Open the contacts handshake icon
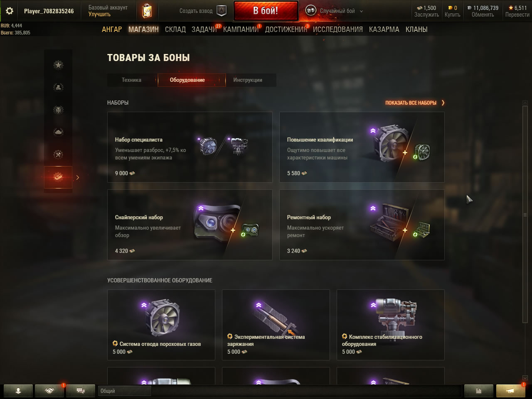The image size is (532, 399). (49, 391)
